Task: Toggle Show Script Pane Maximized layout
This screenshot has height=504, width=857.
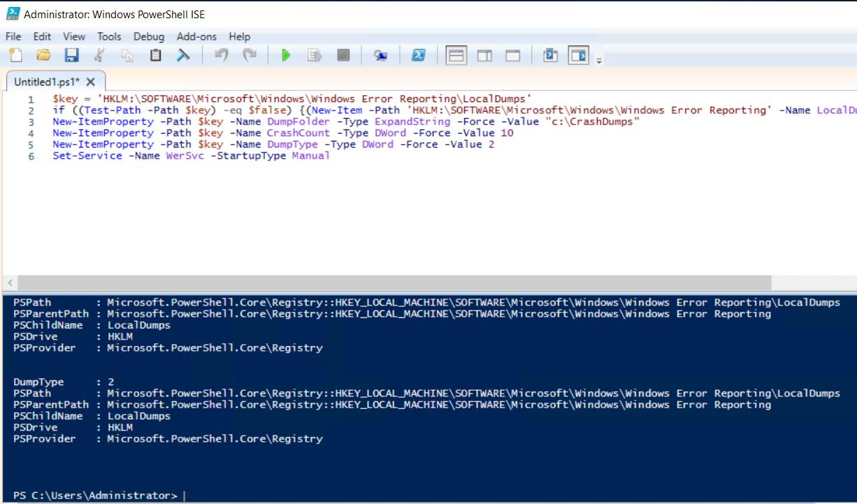Action: pos(512,55)
